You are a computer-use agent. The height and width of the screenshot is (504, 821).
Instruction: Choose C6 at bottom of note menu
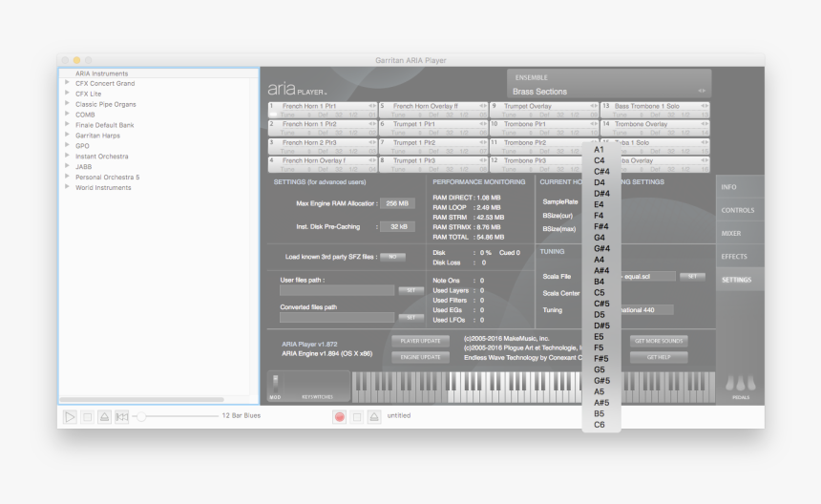(601, 425)
